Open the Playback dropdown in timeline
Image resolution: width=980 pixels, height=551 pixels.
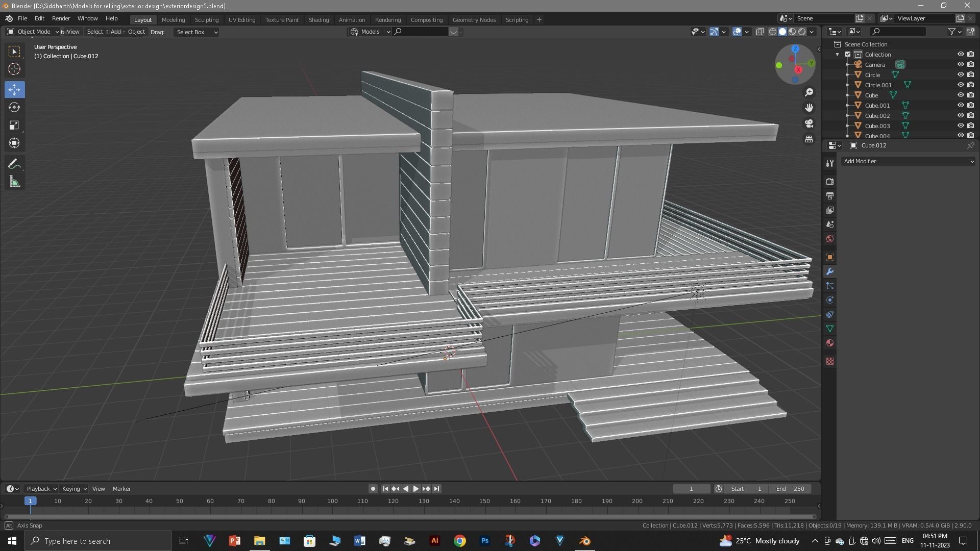click(41, 489)
